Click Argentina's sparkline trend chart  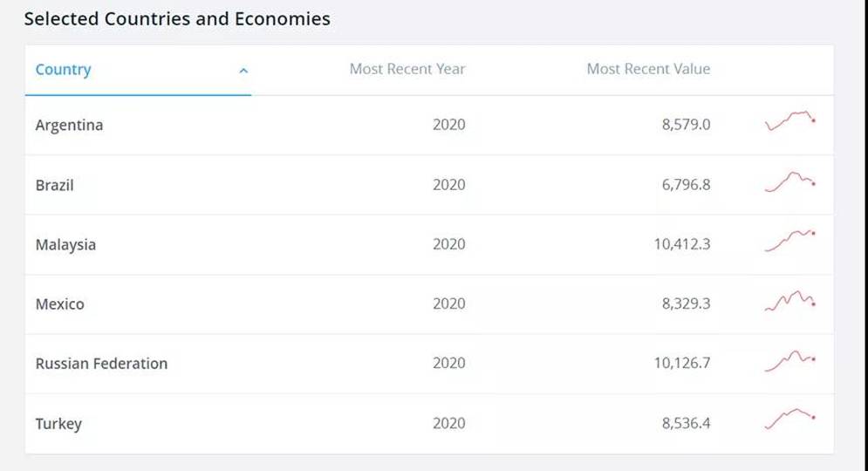(x=790, y=120)
